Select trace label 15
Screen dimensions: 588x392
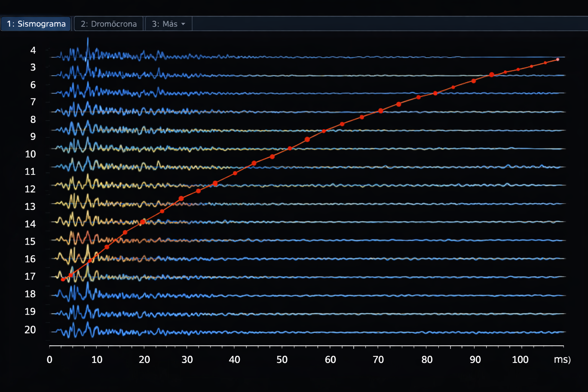[x=30, y=241]
